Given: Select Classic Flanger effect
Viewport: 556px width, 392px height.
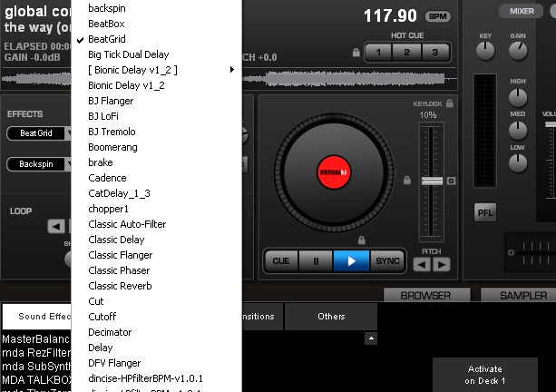Looking at the screenshot, I should (156, 255).
